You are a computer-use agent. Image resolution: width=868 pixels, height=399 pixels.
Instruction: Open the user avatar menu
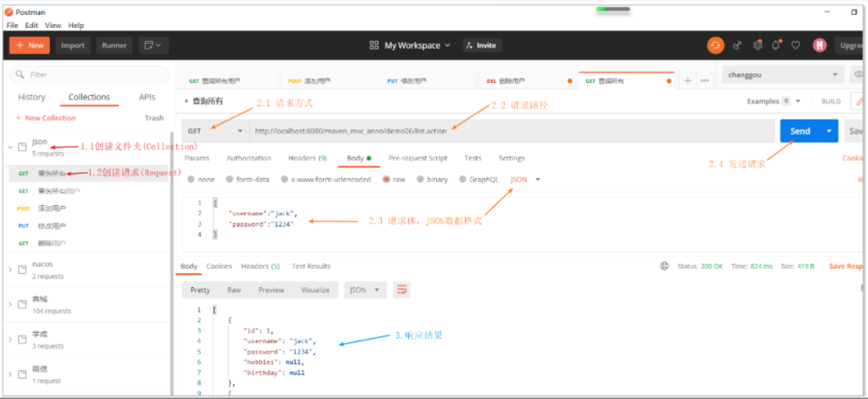819,45
